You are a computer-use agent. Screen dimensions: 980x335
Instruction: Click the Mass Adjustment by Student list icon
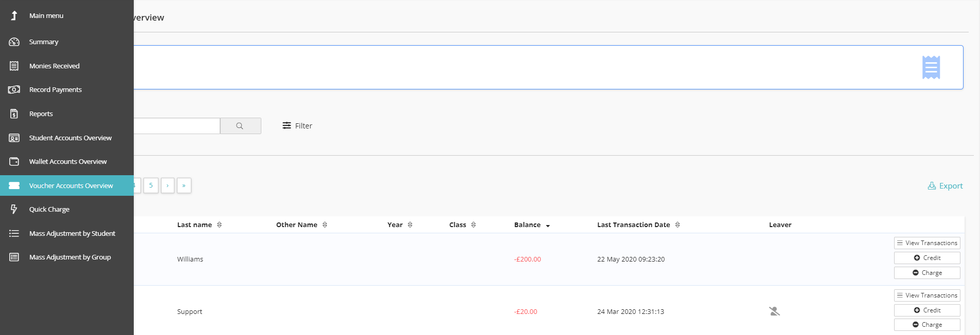(14, 234)
